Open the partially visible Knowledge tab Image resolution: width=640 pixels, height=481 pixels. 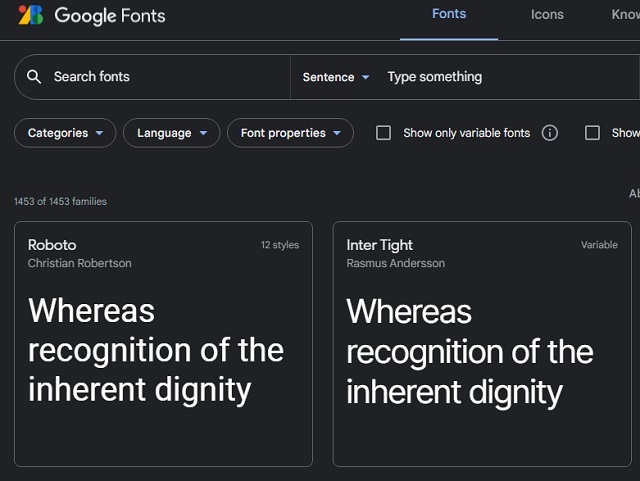(x=626, y=15)
